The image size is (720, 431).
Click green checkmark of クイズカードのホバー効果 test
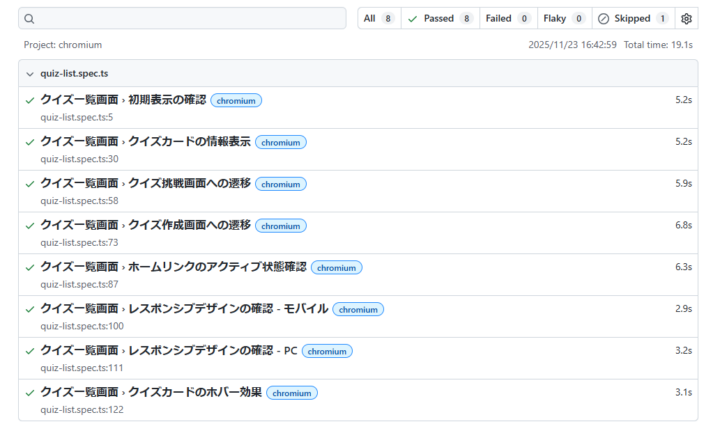point(30,393)
